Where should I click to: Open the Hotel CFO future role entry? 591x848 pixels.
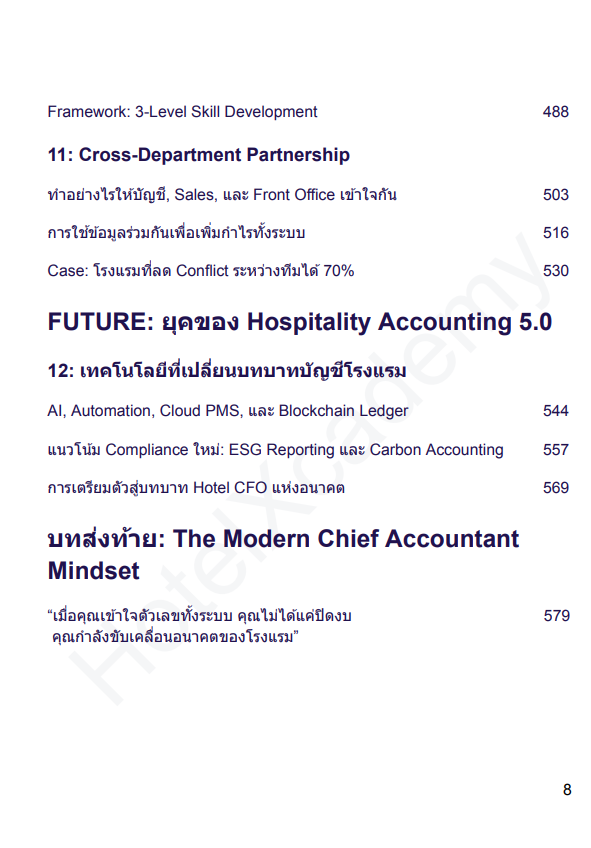tap(196, 488)
